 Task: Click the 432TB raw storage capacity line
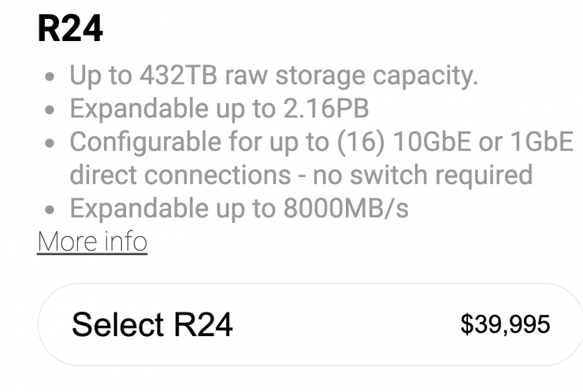(x=273, y=76)
